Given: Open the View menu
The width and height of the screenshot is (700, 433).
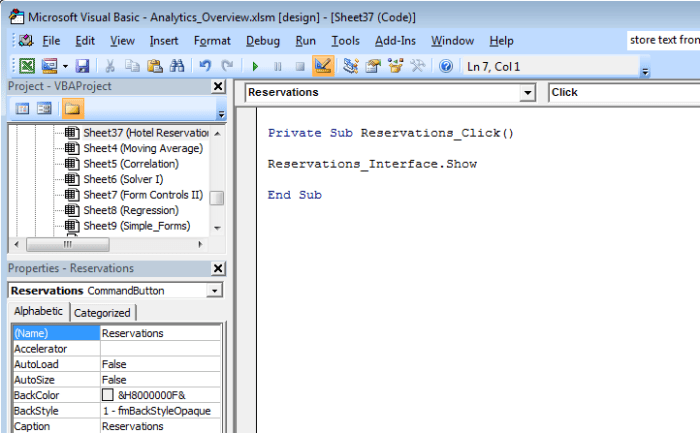Looking at the screenshot, I should pyautogui.click(x=122, y=41).
